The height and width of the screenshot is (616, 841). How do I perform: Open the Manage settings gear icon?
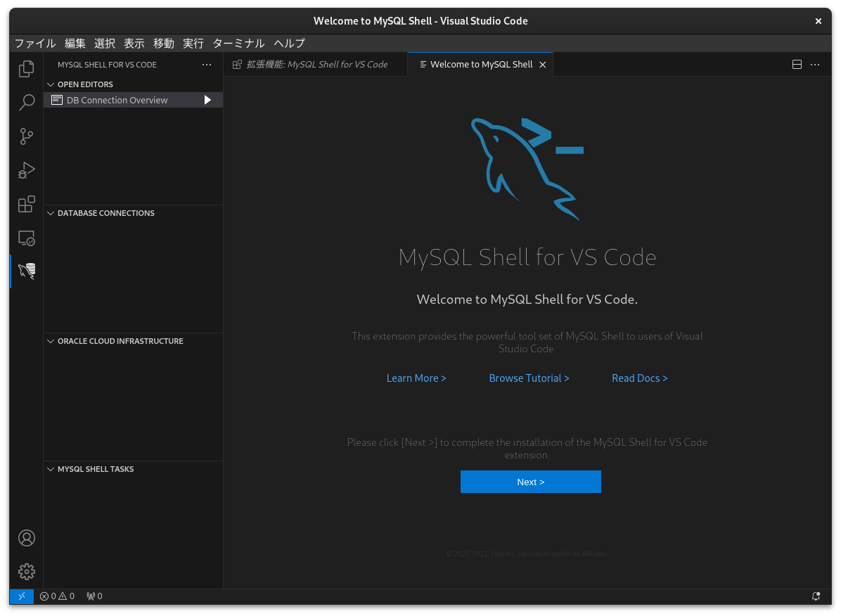(26, 572)
